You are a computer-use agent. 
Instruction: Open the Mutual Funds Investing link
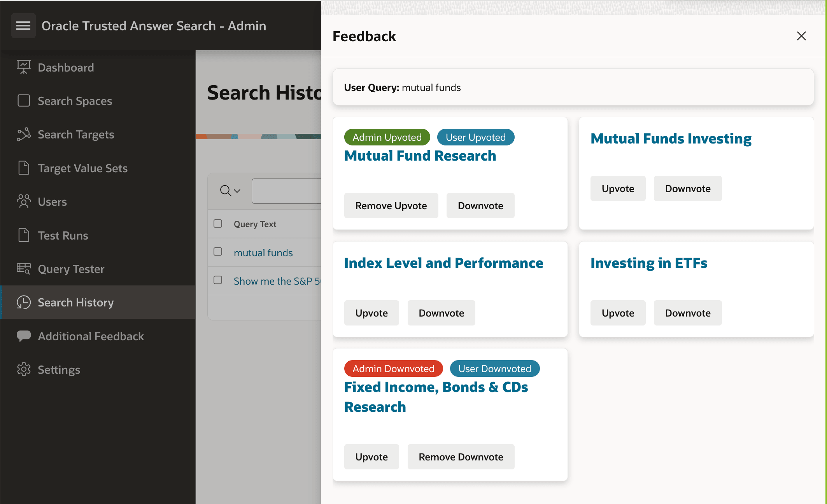click(671, 139)
